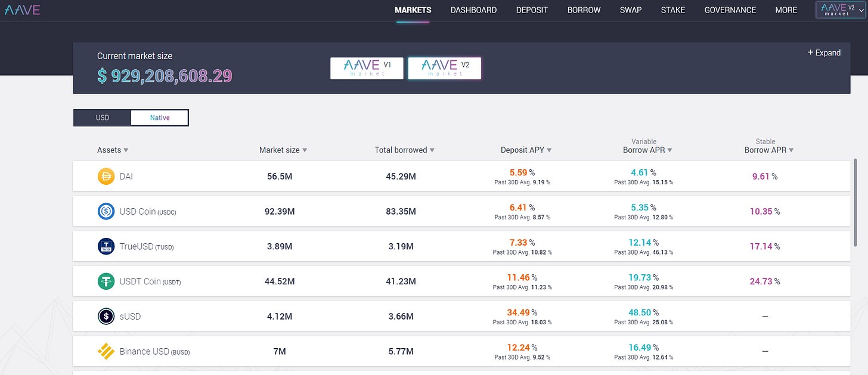Switch to Native display mode
868x375 pixels.
point(160,117)
